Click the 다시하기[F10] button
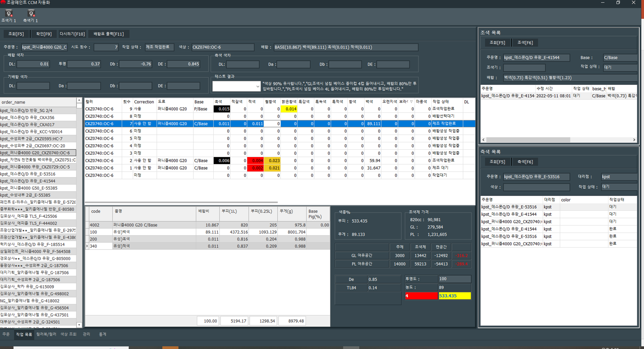The height and width of the screenshot is (349, 644). click(x=72, y=34)
